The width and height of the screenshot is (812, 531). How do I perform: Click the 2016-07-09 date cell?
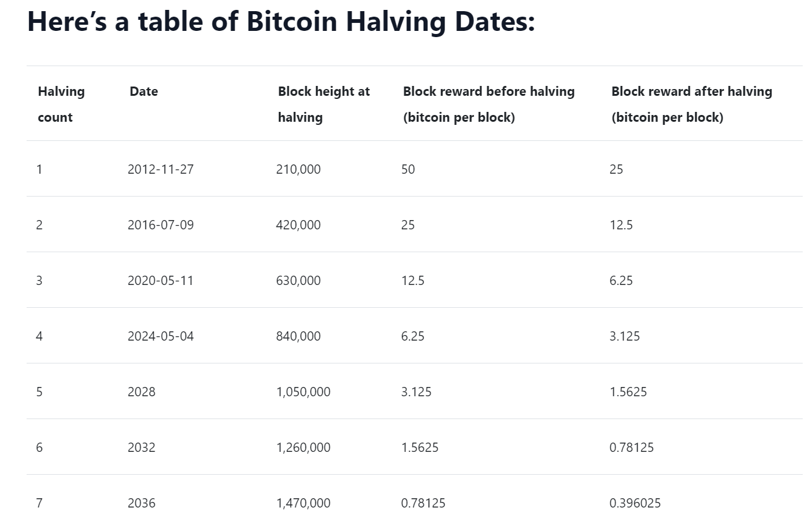pos(160,224)
